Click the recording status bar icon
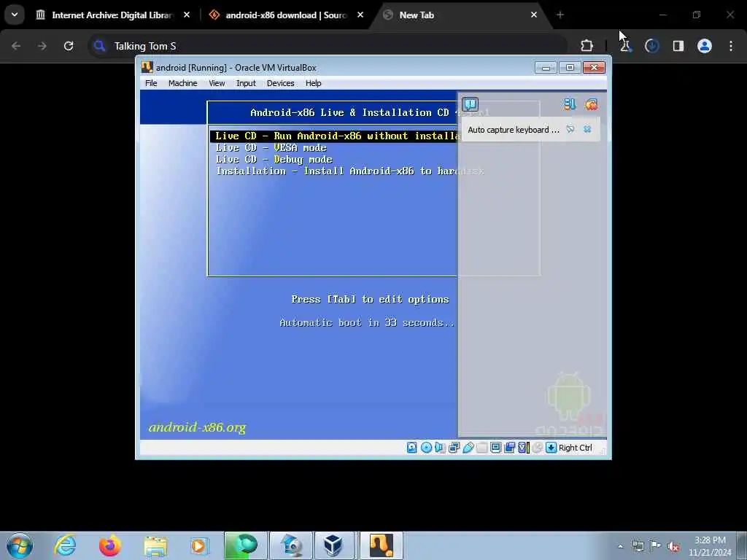747x560 pixels. pyautogui.click(x=509, y=448)
